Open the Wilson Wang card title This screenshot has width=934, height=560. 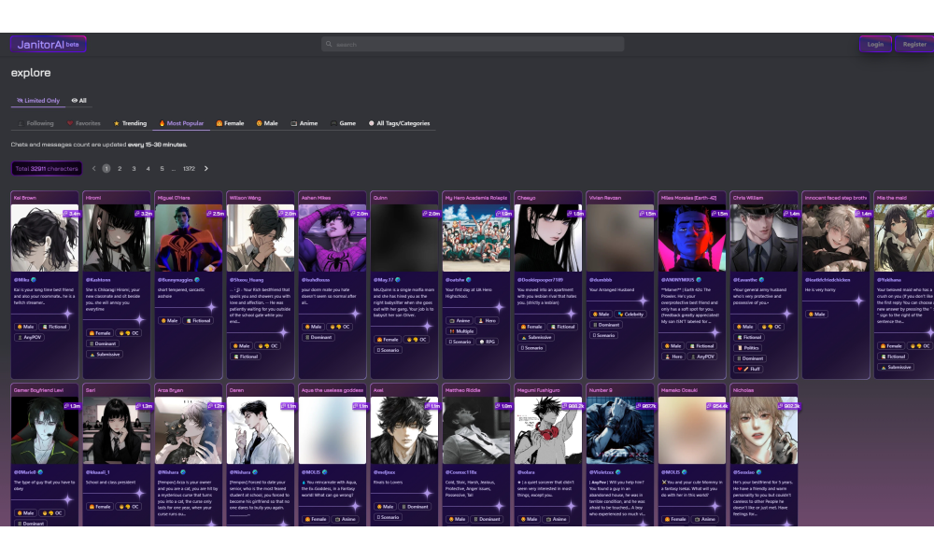[245, 198]
